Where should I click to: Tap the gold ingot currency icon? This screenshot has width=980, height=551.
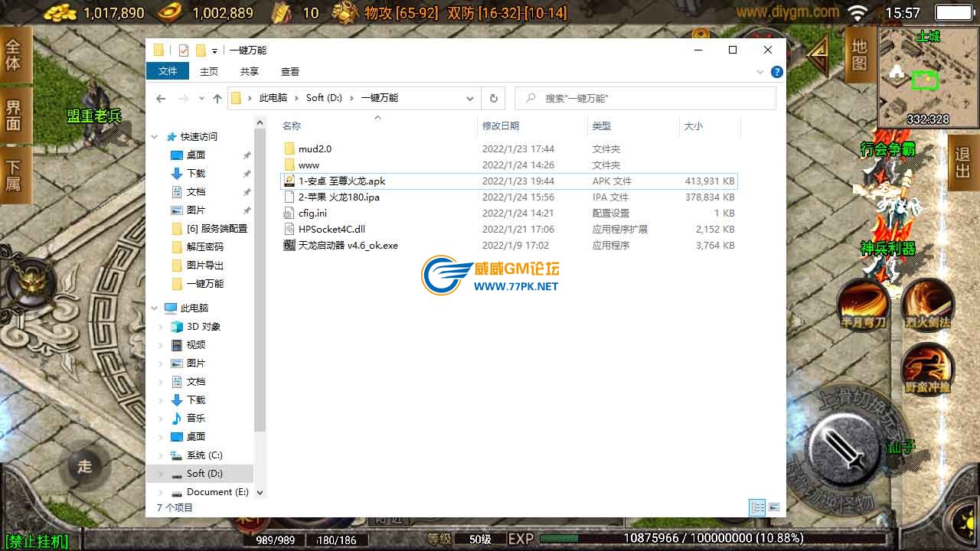tap(61, 12)
